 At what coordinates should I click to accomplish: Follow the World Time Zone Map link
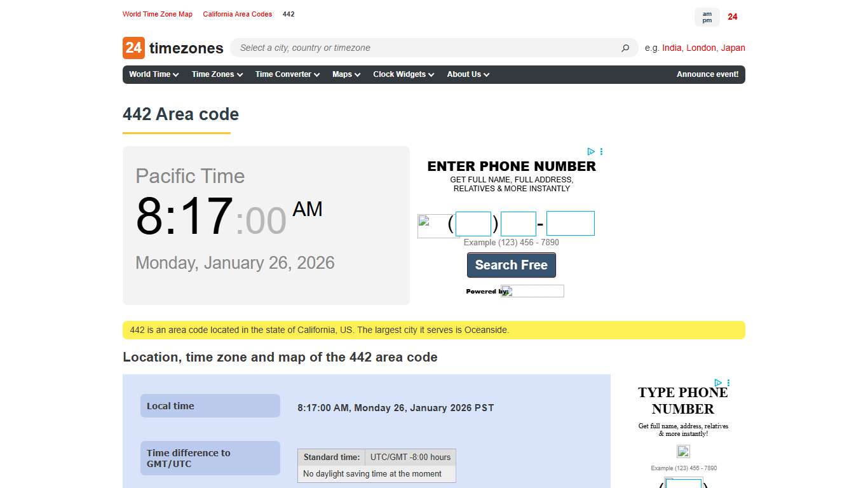click(158, 14)
